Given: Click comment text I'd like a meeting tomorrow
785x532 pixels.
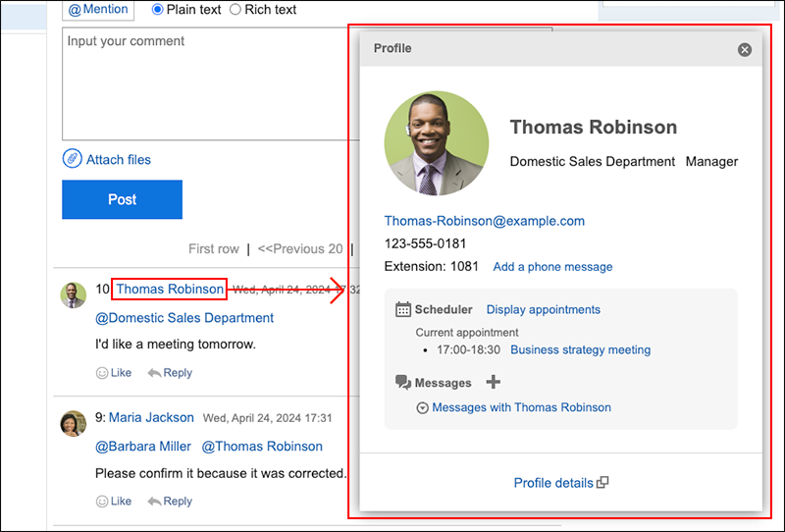Looking at the screenshot, I should (176, 345).
